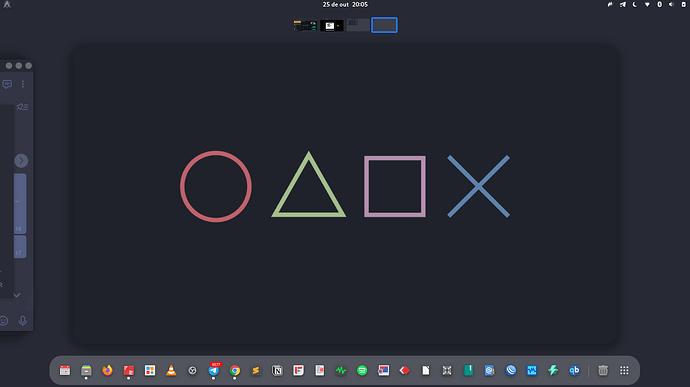The height and width of the screenshot is (387, 690).
Task: Open the teal book app in dock
Action: tap(468, 370)
